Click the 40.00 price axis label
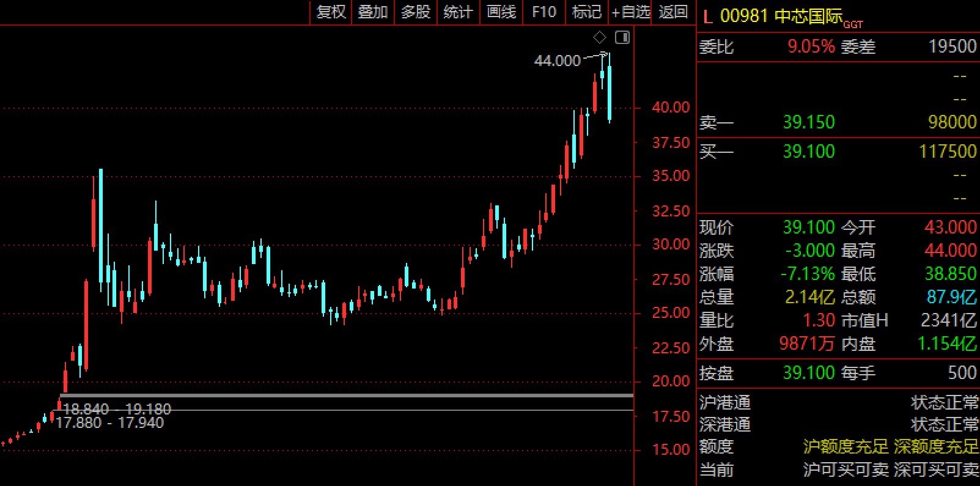Screen dimensions: 980x486 point(671,107)
